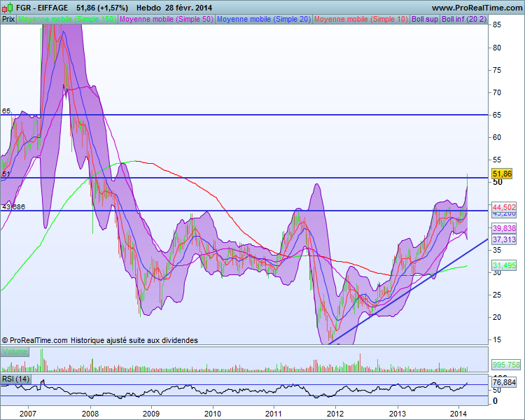Click the Boll inf (20 2) label
525x420 pixels.
coord(463,19)
